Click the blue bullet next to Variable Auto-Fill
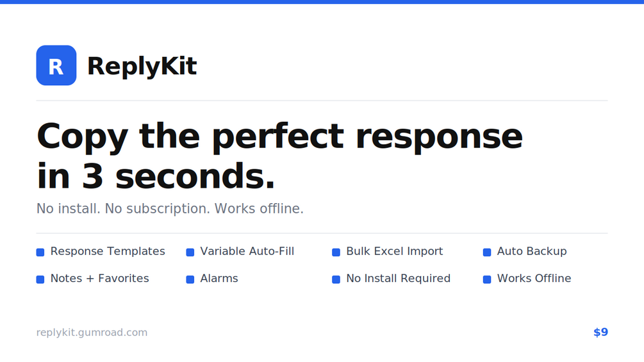The width and height of the screenshot is (644, 362). tap(190, 252)
